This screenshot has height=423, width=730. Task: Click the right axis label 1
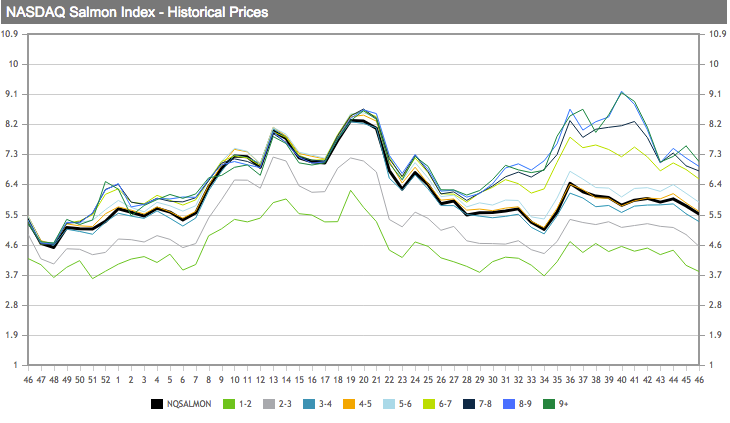[711, 365]
